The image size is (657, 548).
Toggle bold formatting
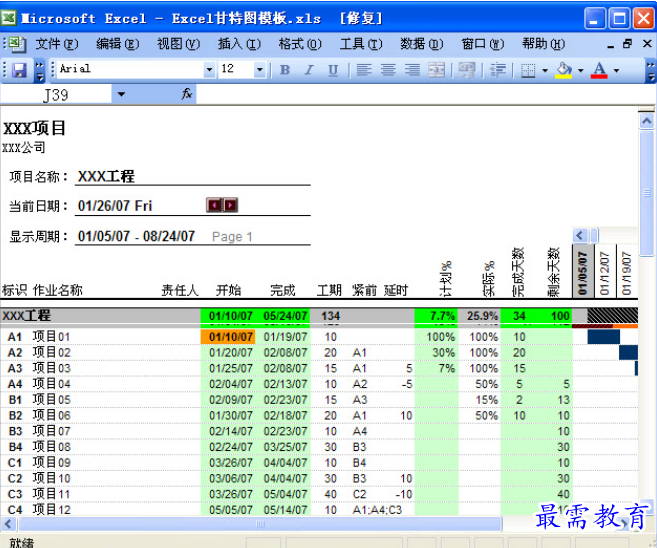(x=285, y=70)
